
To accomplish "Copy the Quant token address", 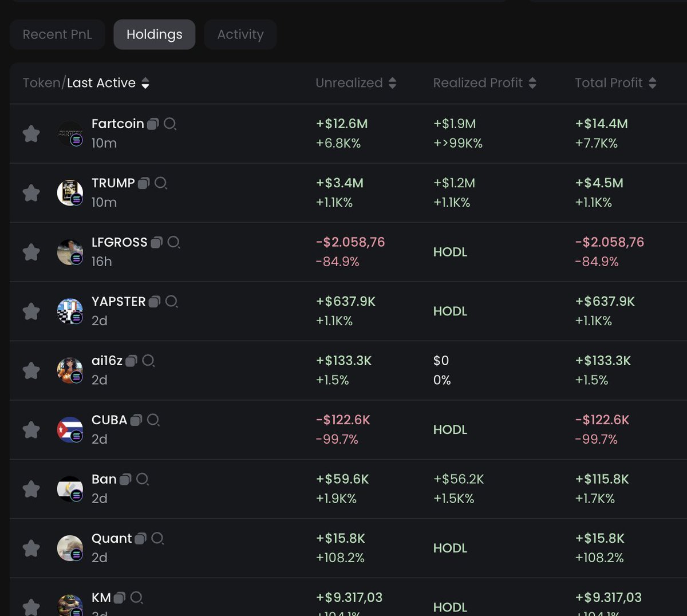I will (140, 539).
